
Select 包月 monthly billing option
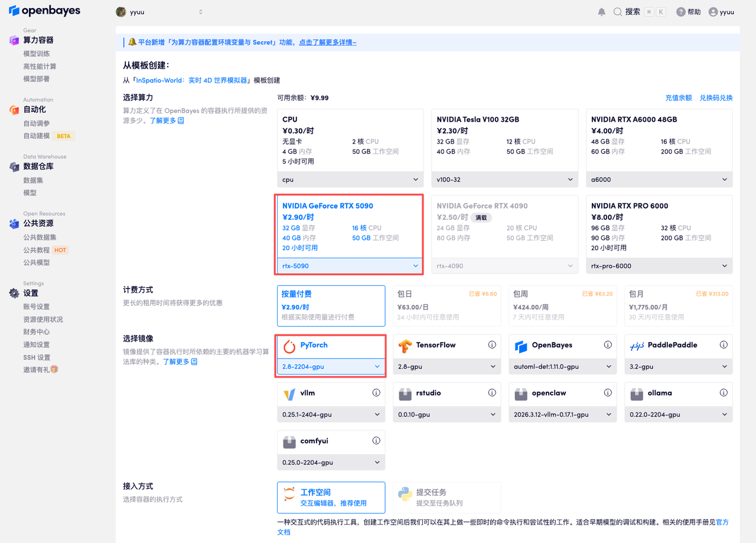coord(678,306)
